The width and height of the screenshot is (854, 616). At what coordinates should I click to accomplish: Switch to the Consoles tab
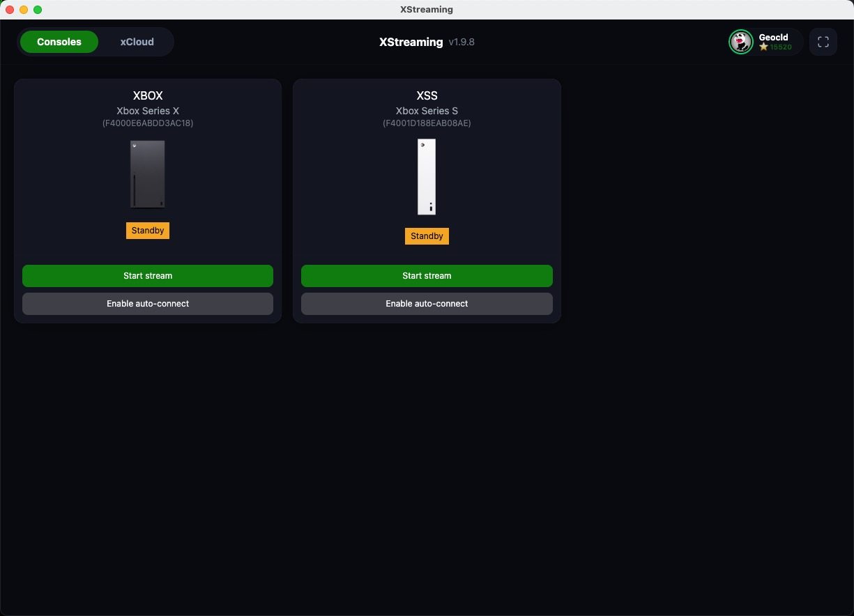[59, 42]
